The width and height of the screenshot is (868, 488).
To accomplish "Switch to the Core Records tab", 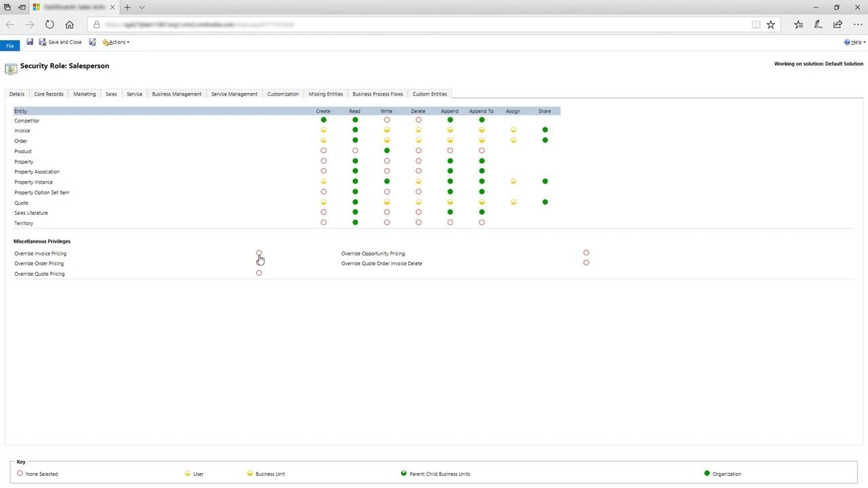I will pos(49,94).
